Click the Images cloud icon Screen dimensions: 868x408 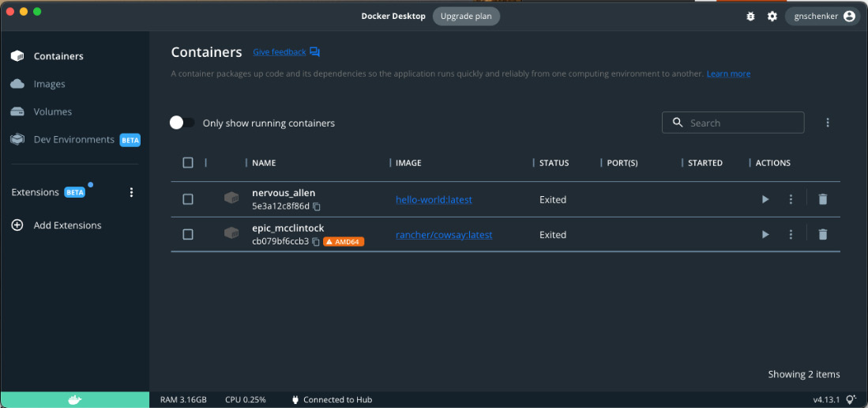pyautogui.click(x=17, y=84)
